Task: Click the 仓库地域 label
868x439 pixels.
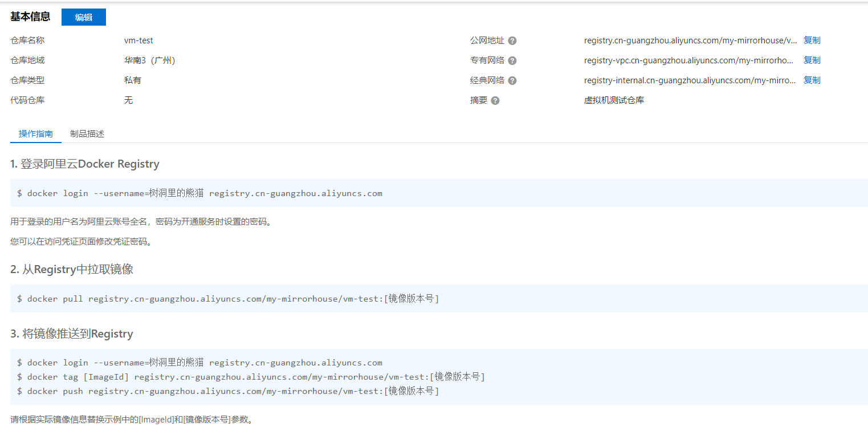Action: pyautogui.click(x=27, y=60)
